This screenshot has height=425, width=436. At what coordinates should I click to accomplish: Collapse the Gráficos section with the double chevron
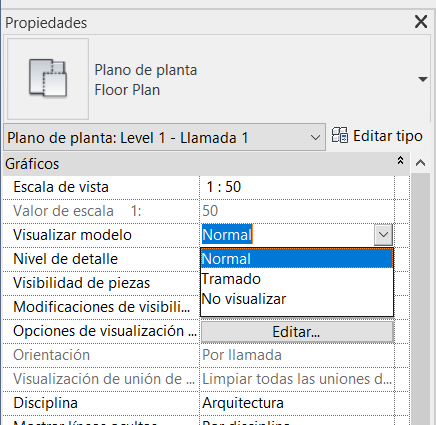point(400,161)
